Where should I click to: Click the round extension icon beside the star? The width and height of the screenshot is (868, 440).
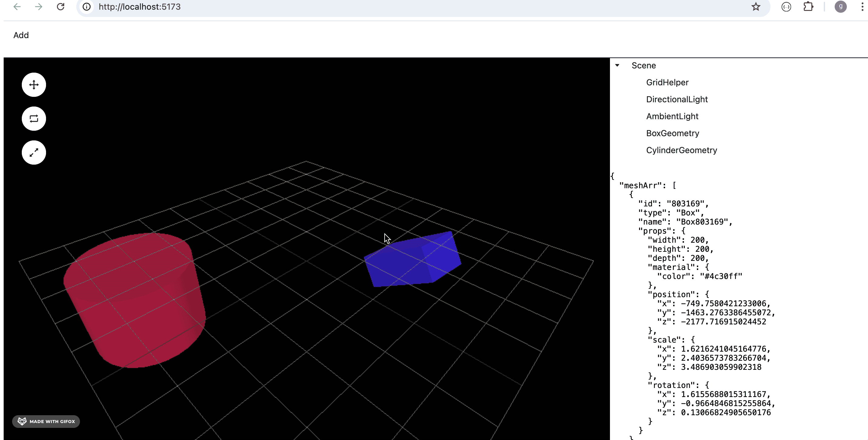pyautogui.click(x=786, y=7)
